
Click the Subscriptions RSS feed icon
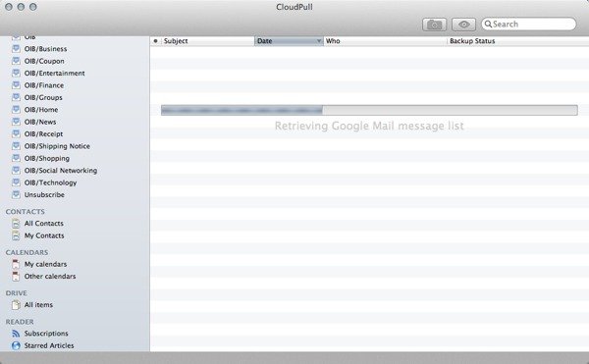click(16, 334)
